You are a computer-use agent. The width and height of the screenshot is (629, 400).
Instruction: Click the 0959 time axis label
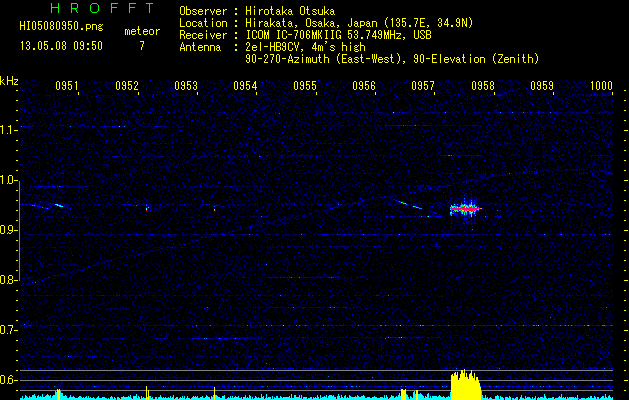click(542, 86)
